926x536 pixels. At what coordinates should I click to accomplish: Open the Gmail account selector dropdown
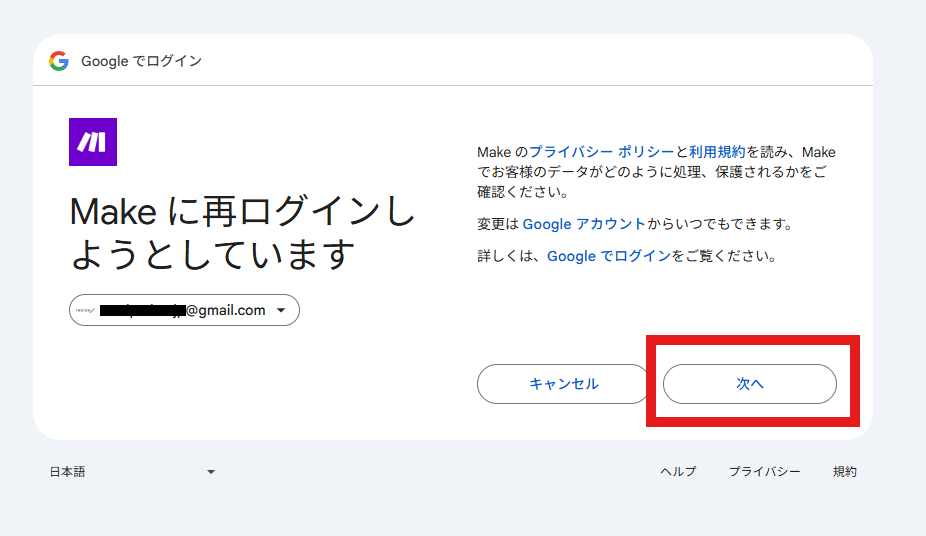tap(184, 310)
